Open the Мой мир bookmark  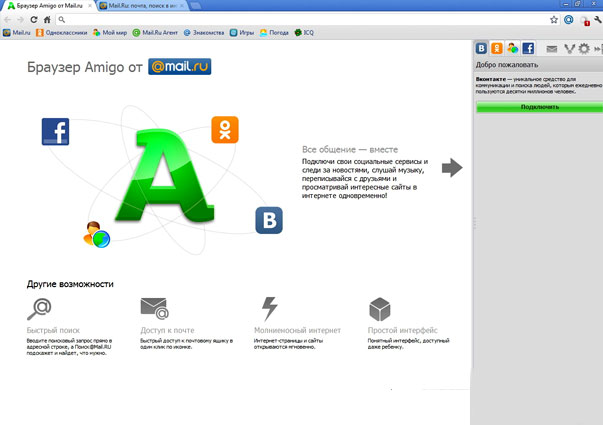(x=110, y=33)
